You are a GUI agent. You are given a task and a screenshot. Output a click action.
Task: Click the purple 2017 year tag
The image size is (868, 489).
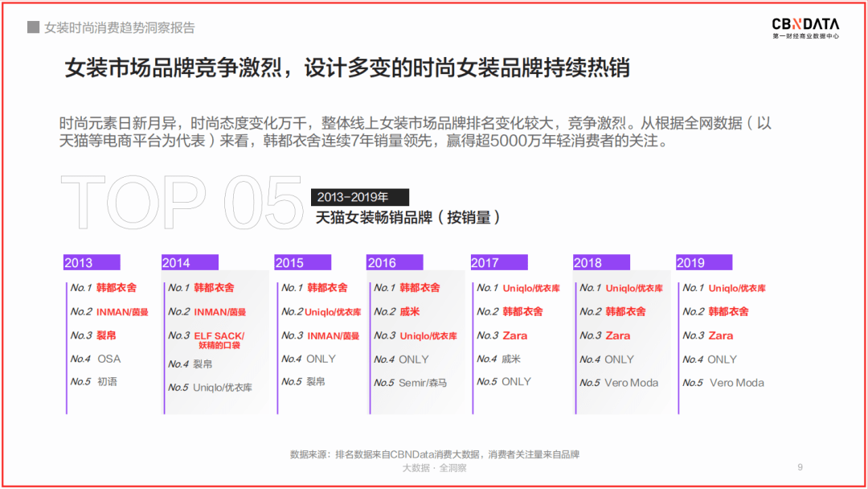[499, 262]
